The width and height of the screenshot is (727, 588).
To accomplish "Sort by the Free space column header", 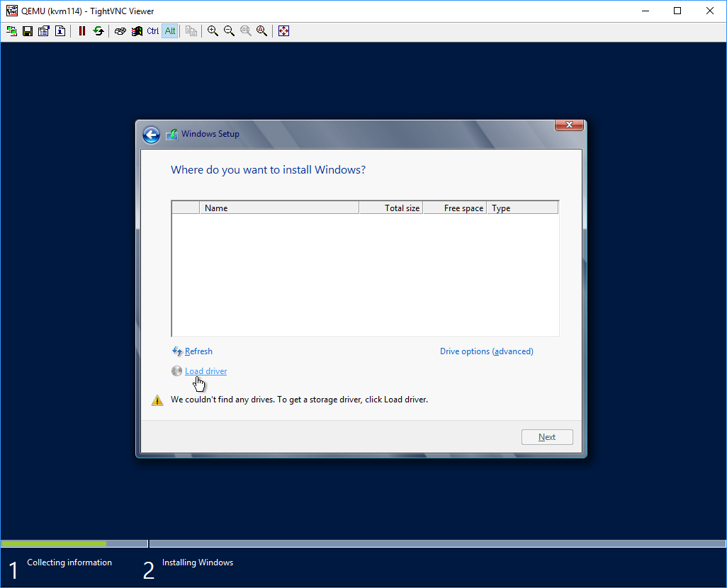I will [x=455, y=208].
